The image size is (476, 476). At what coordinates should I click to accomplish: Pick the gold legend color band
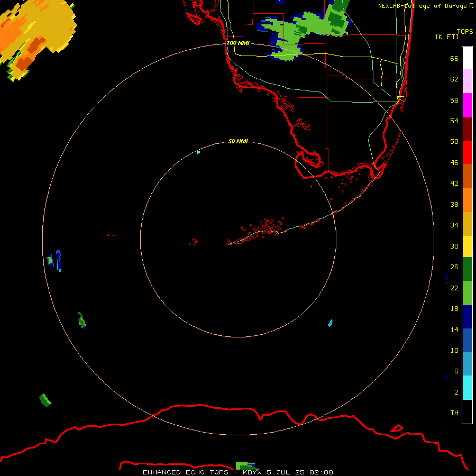pyautogui.click(x=467, y=224)
